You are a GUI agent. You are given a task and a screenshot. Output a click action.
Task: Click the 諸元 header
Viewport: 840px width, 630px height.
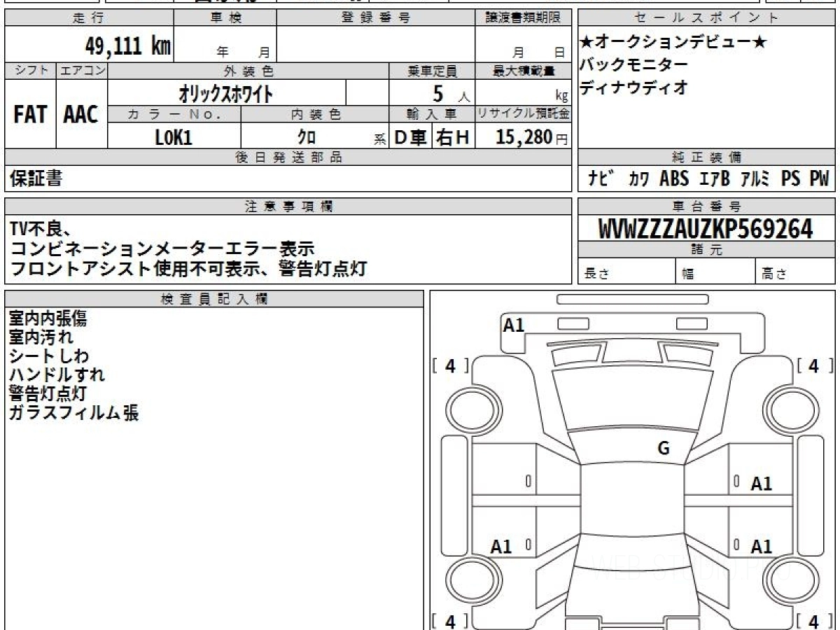706,250
